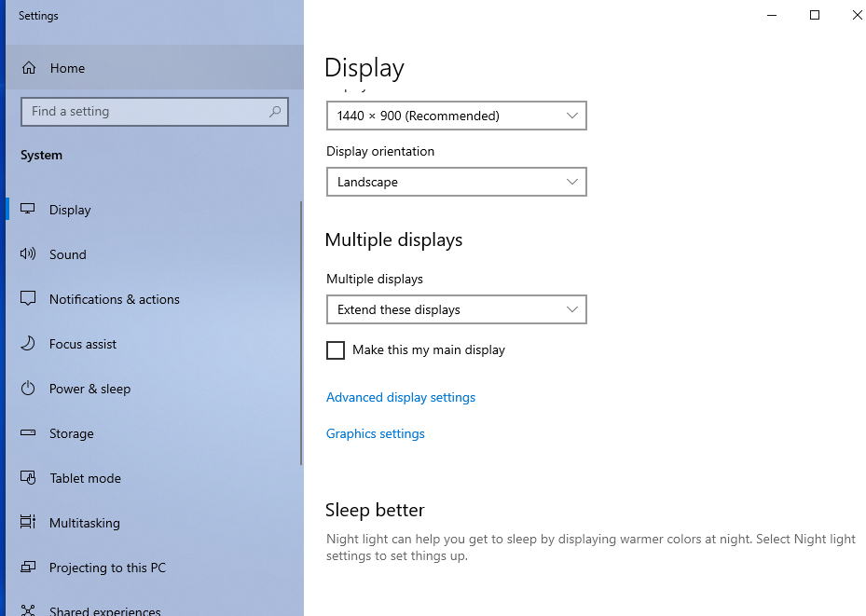
Task: Open Graphics settings link
Action: coord(376,433)
